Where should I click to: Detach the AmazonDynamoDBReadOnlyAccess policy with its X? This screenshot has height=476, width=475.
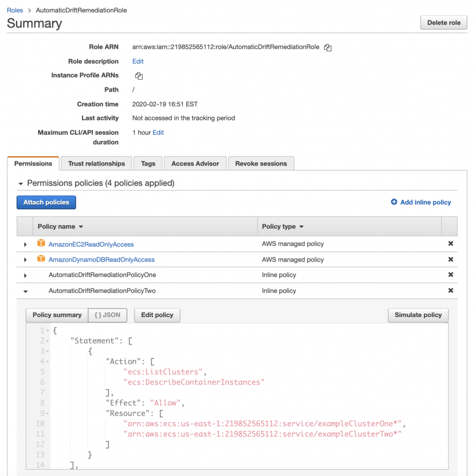tap(451, 259)
